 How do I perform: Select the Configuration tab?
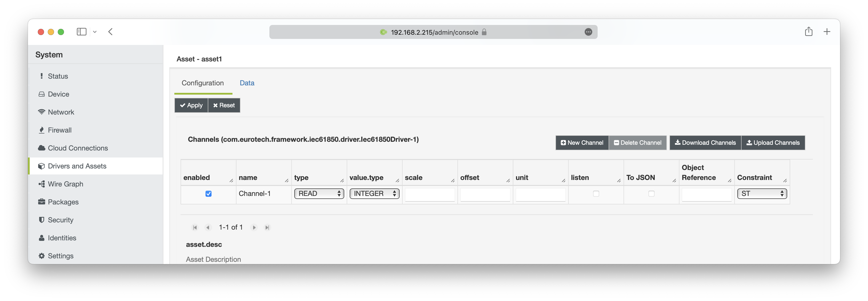203,83
